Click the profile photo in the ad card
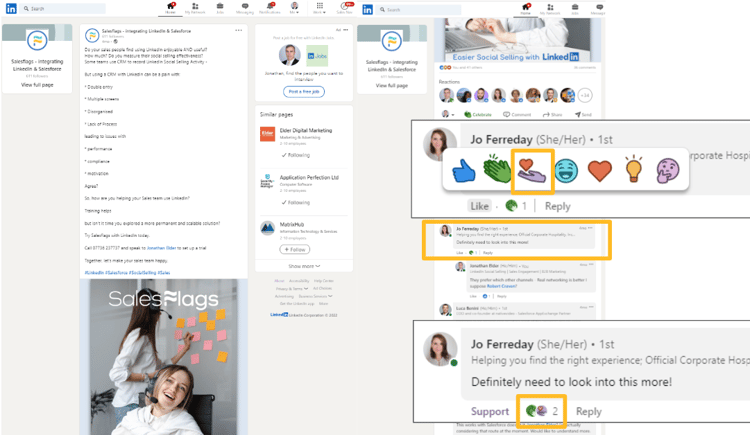 pyautogui.click(x=290, y=56)
